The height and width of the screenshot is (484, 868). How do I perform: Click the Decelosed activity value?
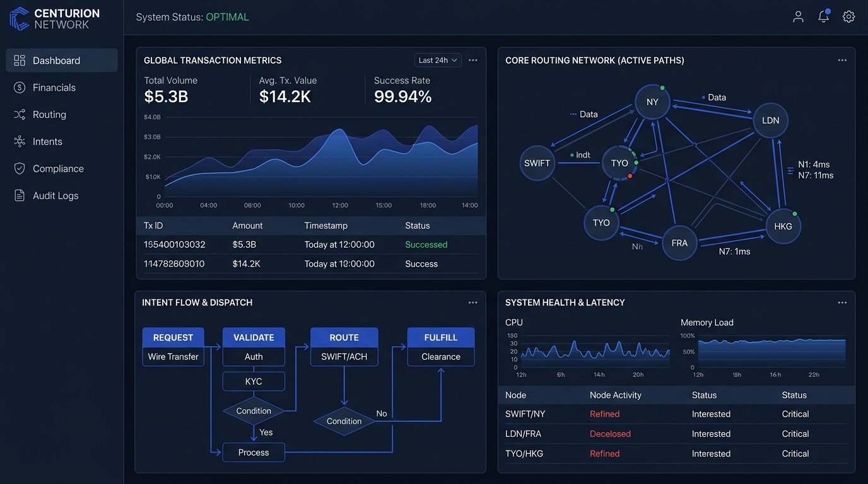pos(611,434)
